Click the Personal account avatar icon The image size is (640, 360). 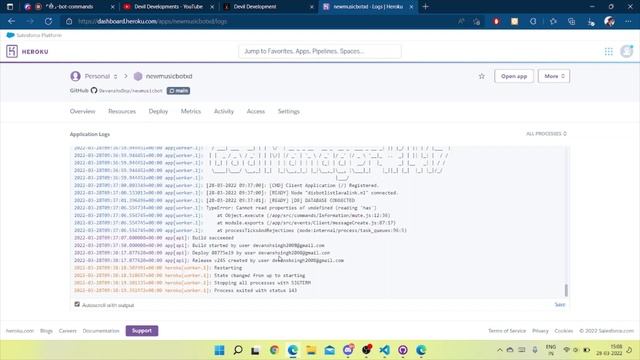(x=75, y=76)
